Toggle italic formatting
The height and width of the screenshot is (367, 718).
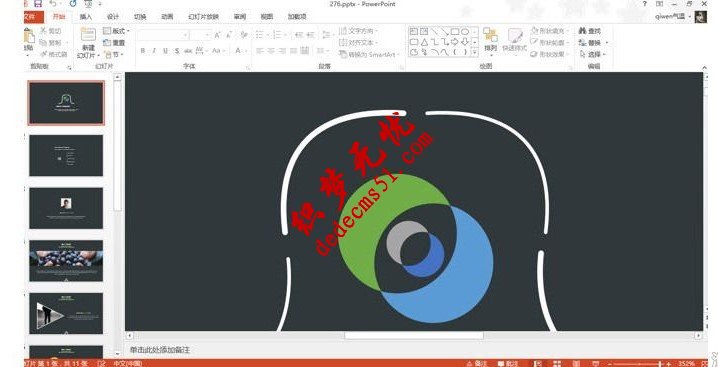pos(154,51)
